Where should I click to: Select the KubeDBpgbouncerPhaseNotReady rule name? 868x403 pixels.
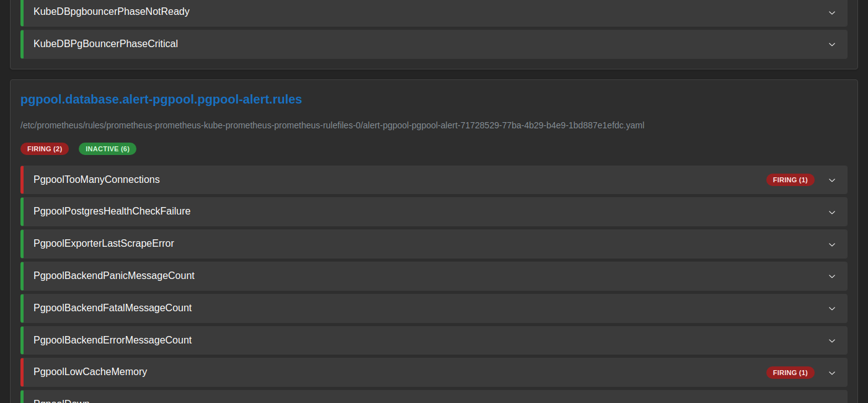(x=112, y=12)
